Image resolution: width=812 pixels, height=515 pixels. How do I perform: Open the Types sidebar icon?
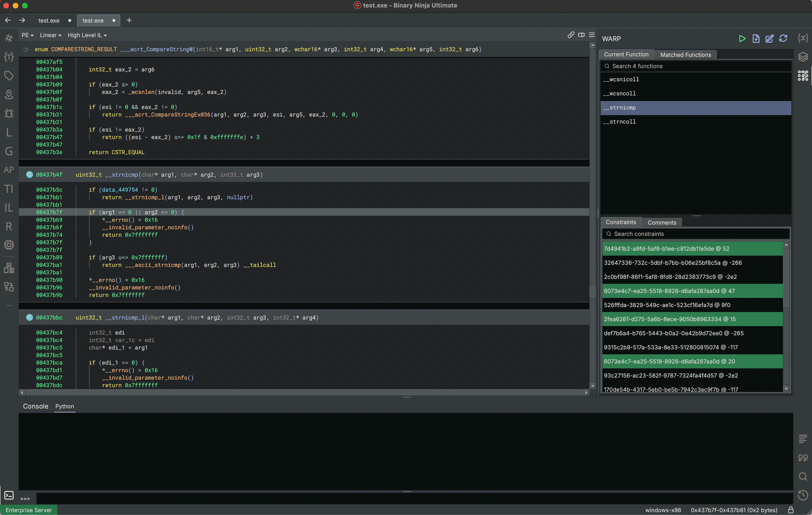pos(9,57)
